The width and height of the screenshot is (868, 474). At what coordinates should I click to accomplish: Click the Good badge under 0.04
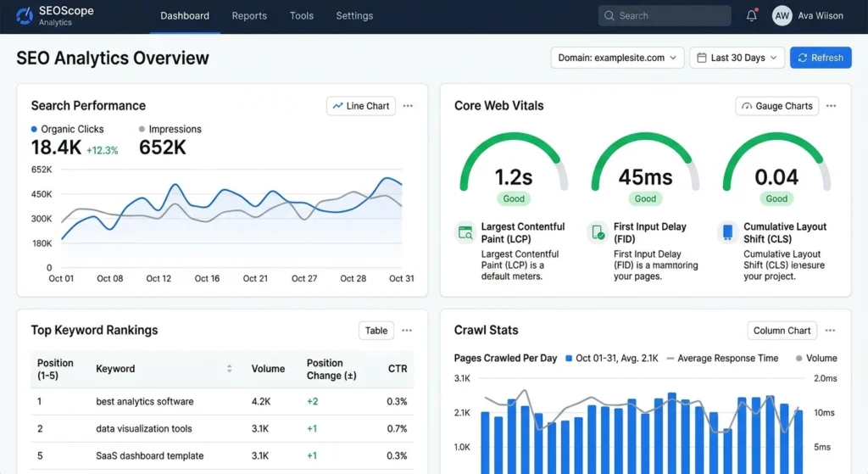pos(776,198)
